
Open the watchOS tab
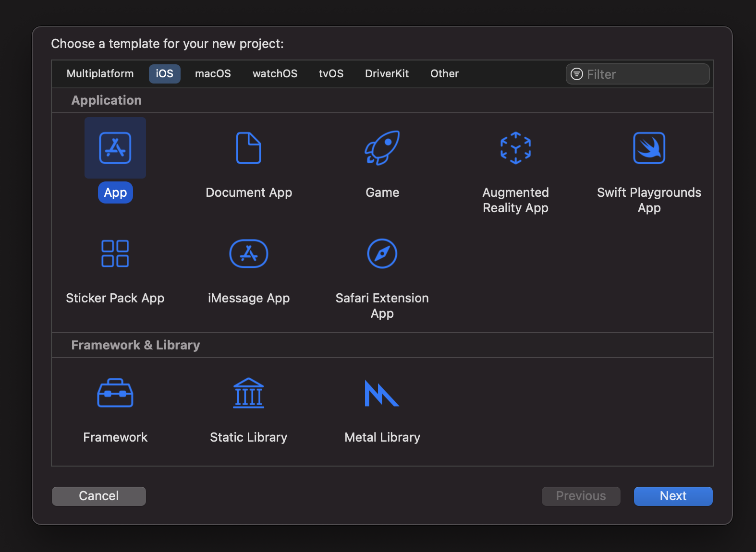click(275, 73)
